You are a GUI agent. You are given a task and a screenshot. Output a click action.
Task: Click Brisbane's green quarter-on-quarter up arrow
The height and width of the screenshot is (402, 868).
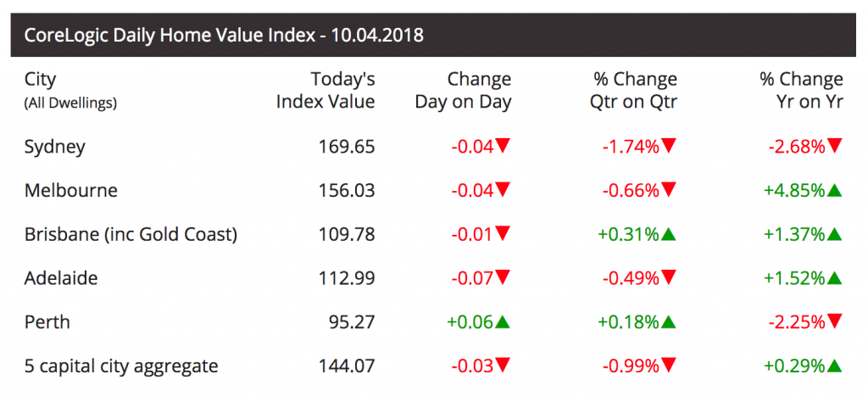[669, 234]
